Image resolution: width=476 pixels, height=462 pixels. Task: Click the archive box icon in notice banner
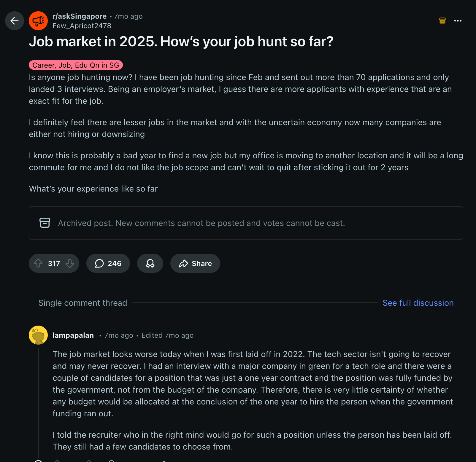pyautogui.click(x=45, y=223)
